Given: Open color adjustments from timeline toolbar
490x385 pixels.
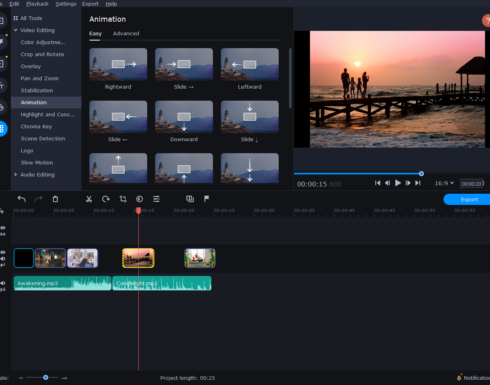Looking at the screenshot, I should point(139,199).
